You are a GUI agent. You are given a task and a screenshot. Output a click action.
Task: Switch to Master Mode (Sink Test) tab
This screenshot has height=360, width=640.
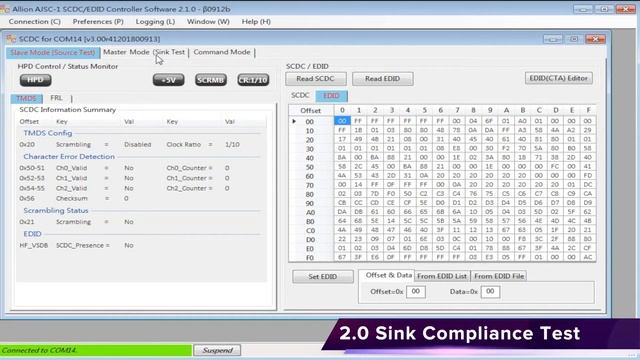(144, 52)
